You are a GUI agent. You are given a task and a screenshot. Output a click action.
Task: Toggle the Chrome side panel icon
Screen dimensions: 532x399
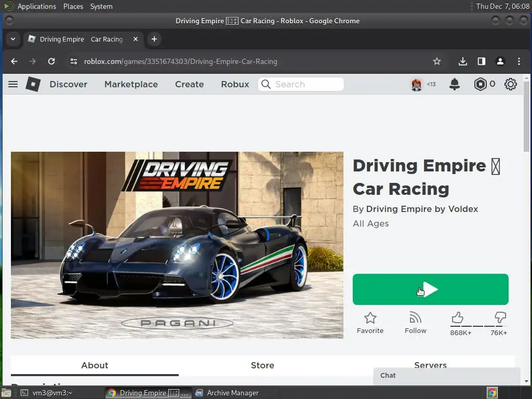482,61
